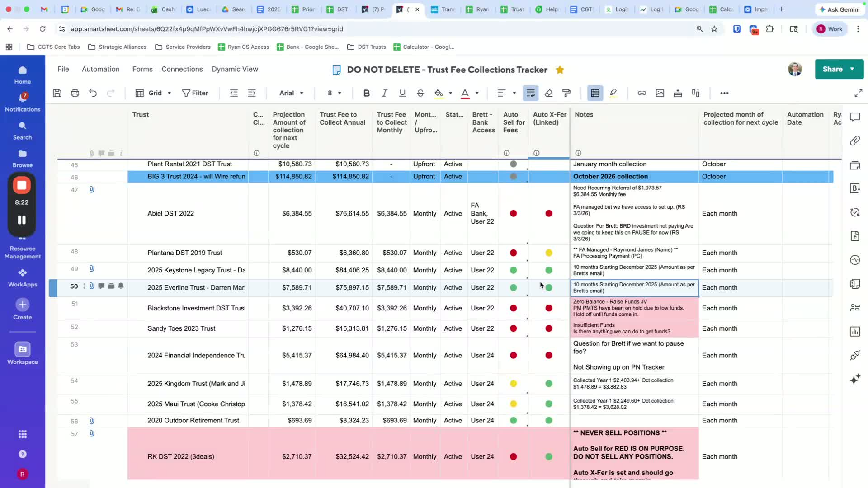Click the Print icon

click(x=75, y=93)
